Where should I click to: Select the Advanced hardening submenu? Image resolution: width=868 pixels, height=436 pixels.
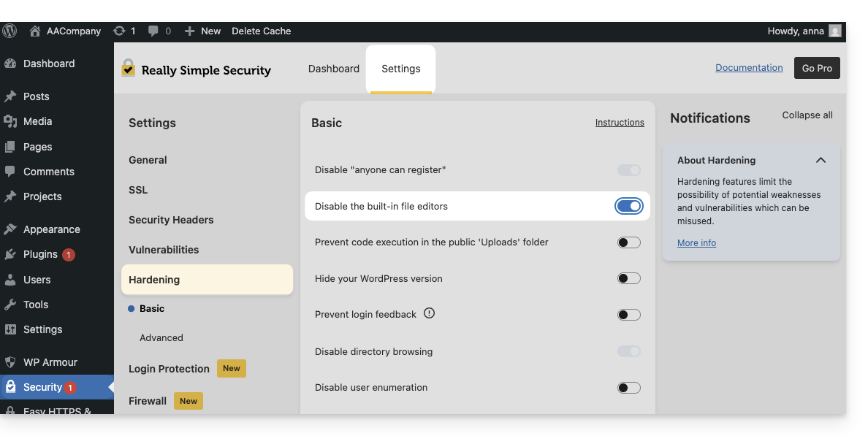coord(161,337)
